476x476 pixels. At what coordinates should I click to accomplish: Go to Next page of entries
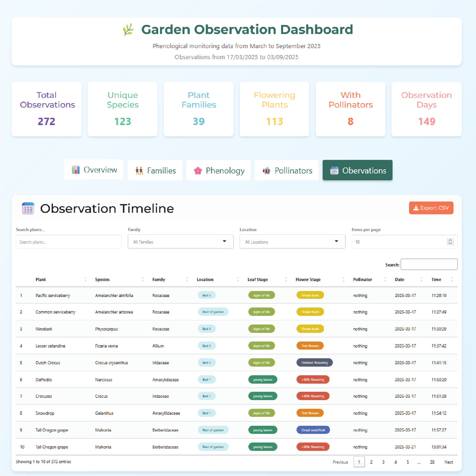449,462
